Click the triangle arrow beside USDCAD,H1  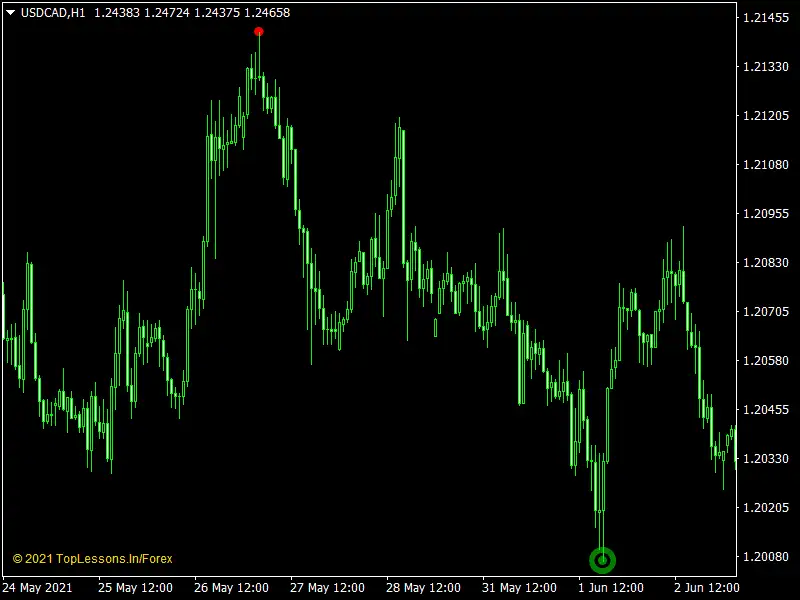[10, 12]
